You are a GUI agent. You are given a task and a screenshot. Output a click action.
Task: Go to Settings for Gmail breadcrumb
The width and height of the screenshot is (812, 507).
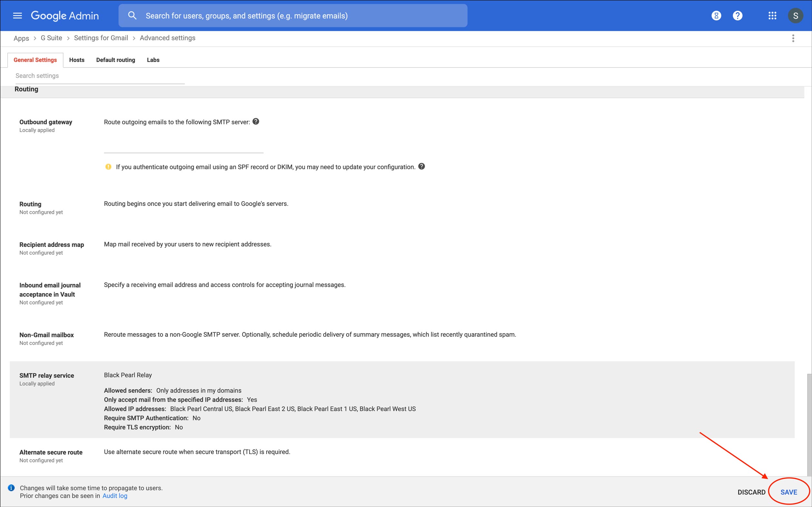[x=101, y=38]
